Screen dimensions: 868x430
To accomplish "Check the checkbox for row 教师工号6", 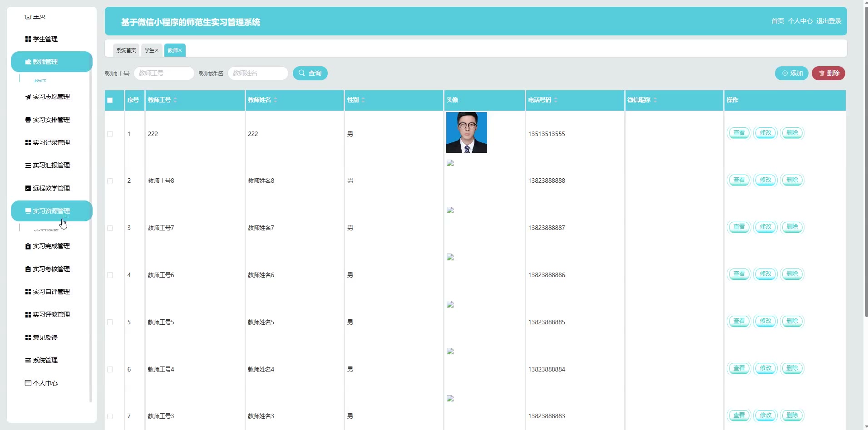I will tap(110, 275).
